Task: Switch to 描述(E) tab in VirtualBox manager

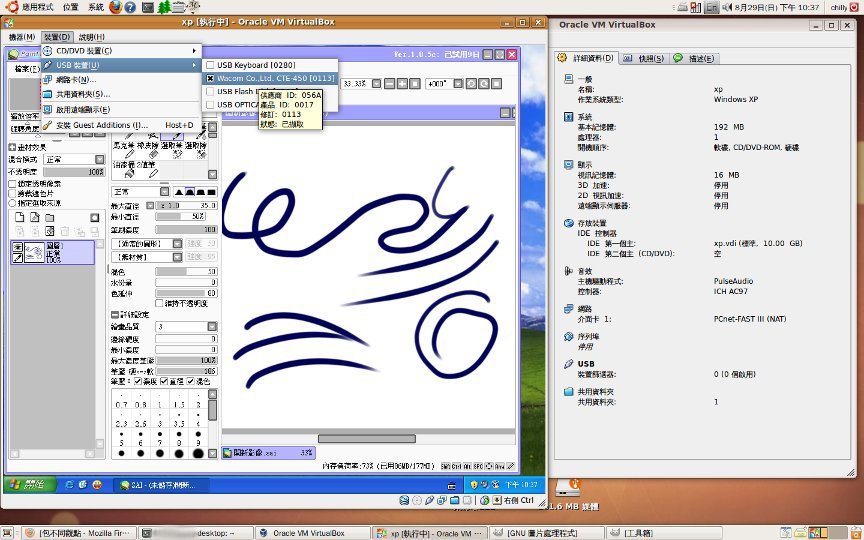Action: pos(694,58)
